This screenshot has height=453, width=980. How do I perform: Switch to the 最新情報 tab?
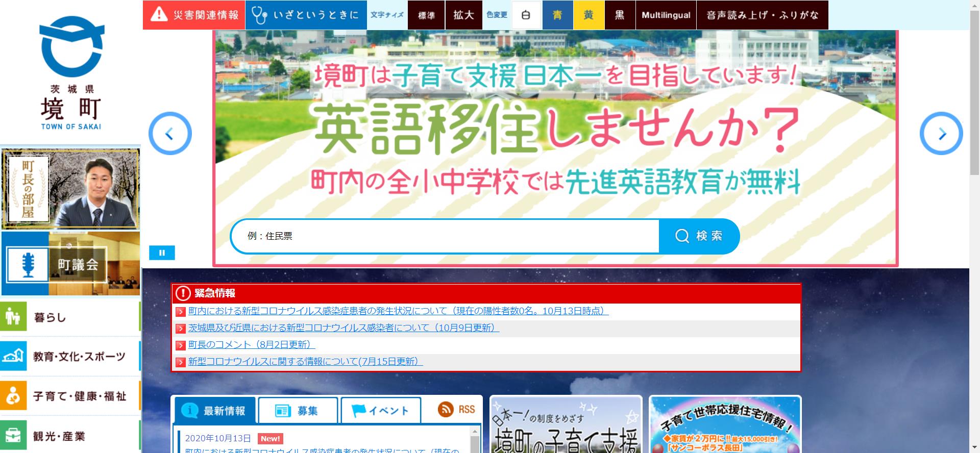[215, 410]
